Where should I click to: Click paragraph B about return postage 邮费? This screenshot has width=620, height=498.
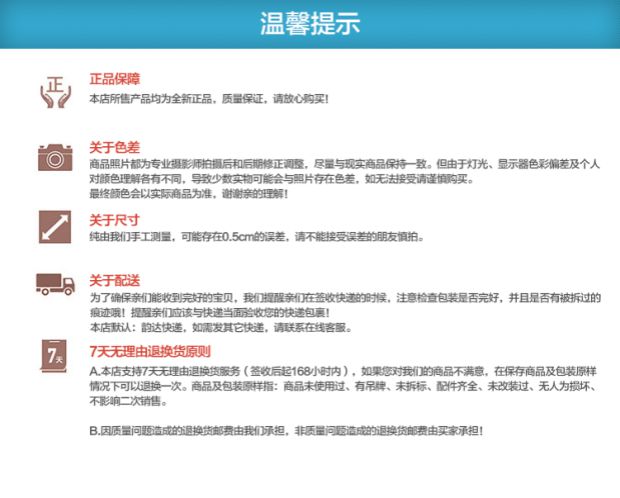[286, 431]
